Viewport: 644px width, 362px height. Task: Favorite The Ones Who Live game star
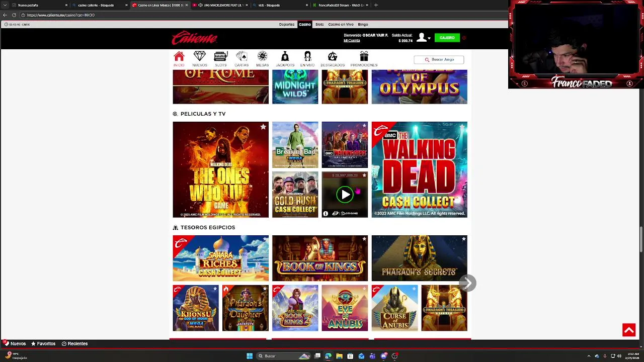[263, 127]
